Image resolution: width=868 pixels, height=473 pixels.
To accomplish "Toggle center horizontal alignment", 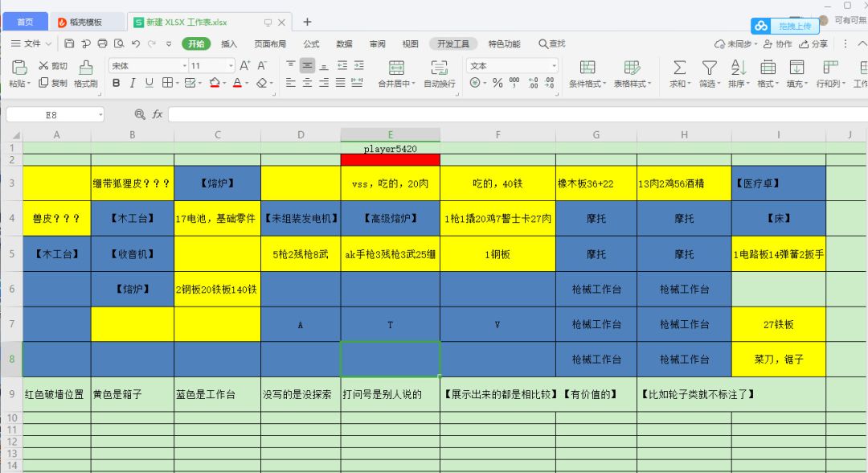I will click(307, 83).
